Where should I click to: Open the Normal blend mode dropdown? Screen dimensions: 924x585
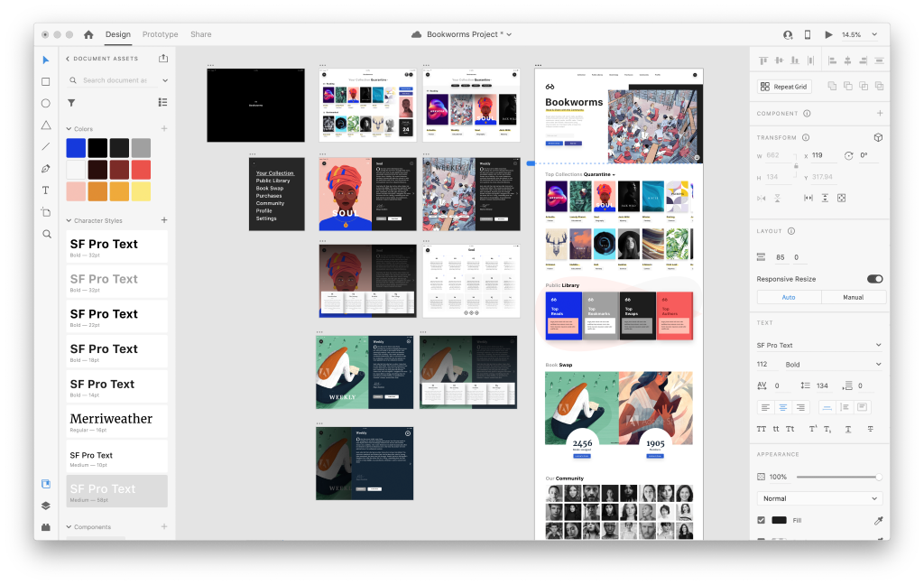click(x=819, y=498)
